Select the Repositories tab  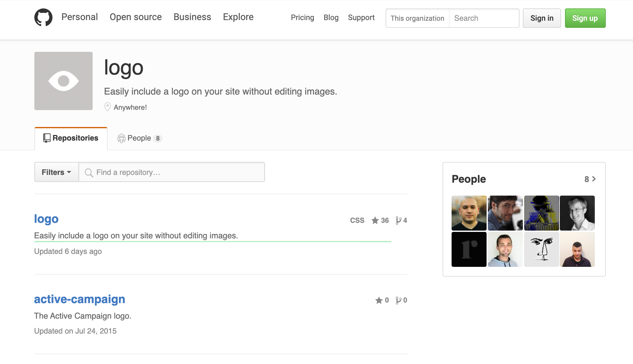71,138
